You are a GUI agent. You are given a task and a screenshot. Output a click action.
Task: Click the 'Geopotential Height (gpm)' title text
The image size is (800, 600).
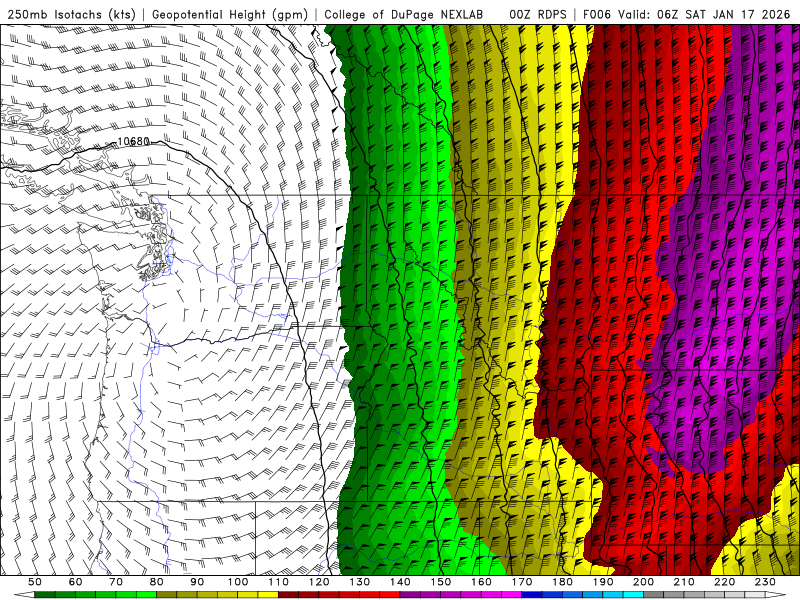point(230,14)
